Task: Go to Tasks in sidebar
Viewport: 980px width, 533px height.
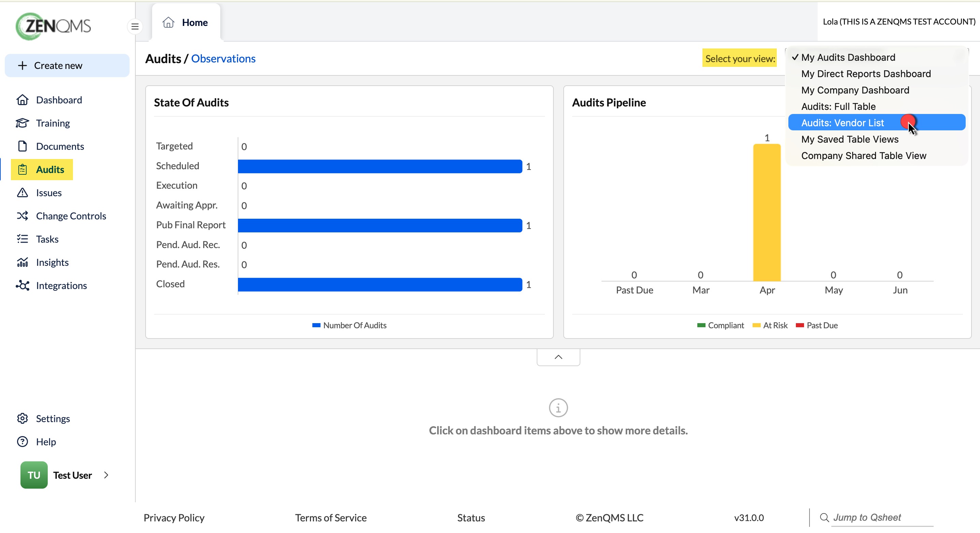Action: point(47,239)
